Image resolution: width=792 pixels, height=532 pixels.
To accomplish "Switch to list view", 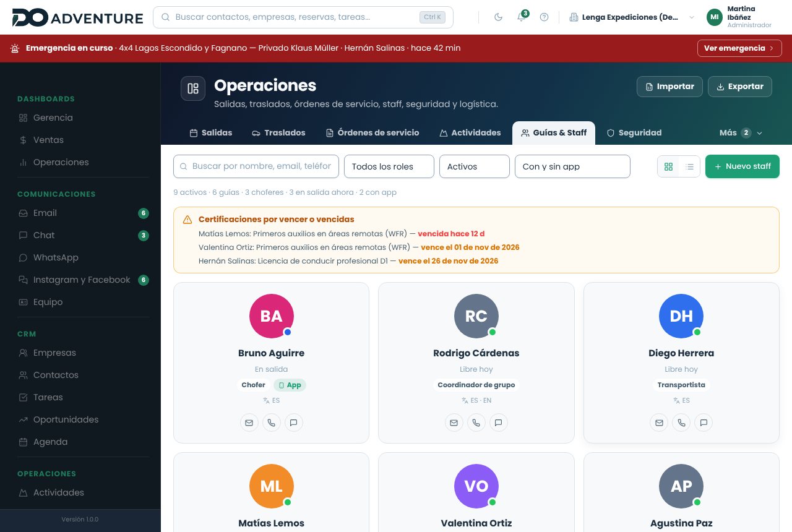I will point(689,166).
